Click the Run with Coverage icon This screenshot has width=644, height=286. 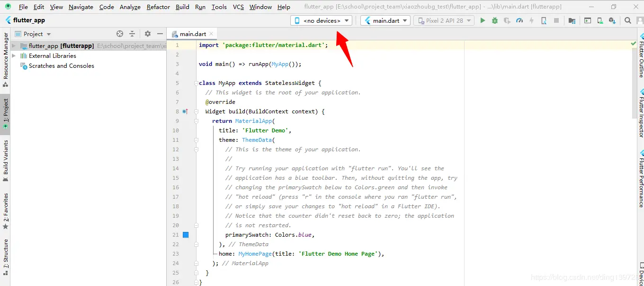click(507, 20)
